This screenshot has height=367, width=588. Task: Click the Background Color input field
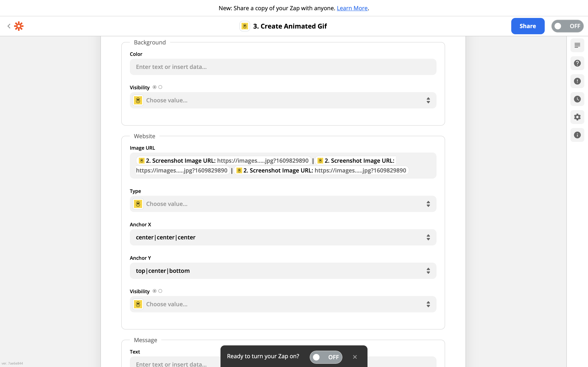pyautogui.click(x=283, y=67)
